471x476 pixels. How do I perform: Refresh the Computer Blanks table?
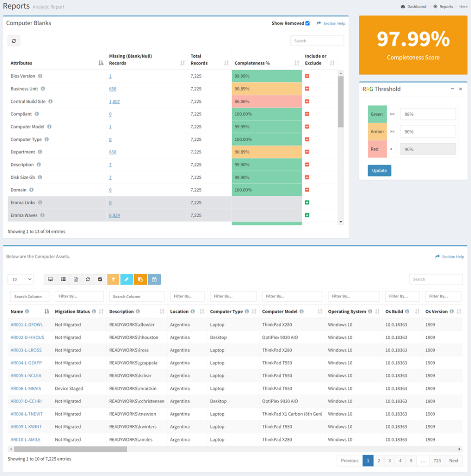13,41
